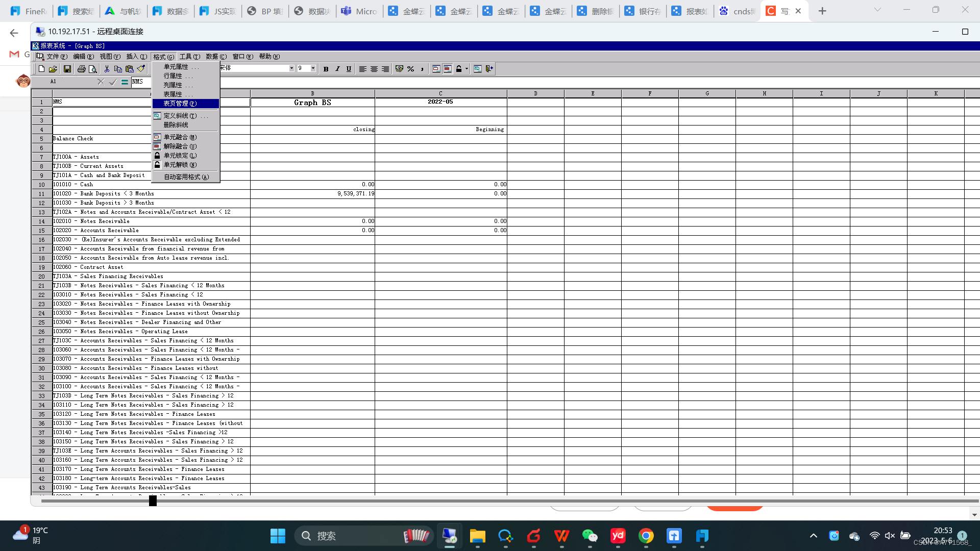Apply the format painter

pyautogui.click(x=141, y=69)
